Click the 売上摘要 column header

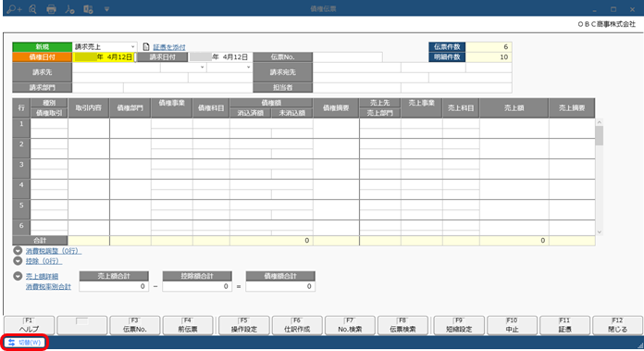point(572,108)
